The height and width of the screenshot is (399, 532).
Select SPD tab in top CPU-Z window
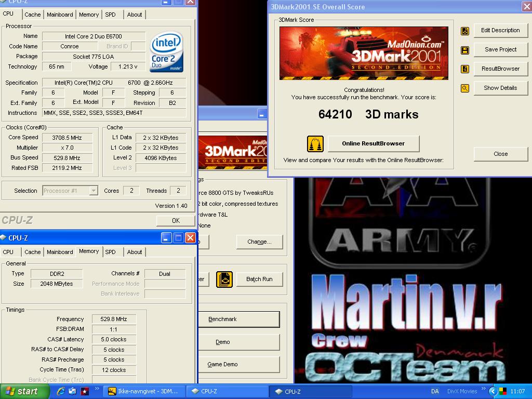110,15
